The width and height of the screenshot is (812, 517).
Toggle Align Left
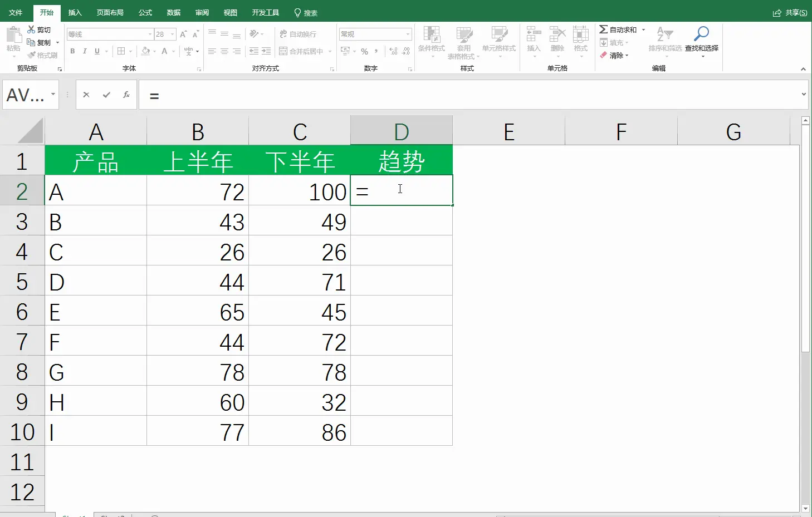[x=212, y=51]
